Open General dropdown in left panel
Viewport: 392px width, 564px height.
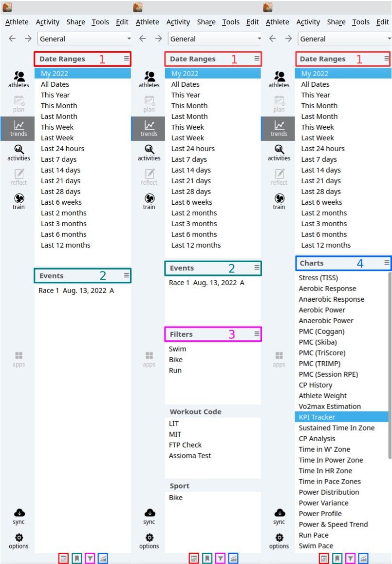click(x=84, y=39)
